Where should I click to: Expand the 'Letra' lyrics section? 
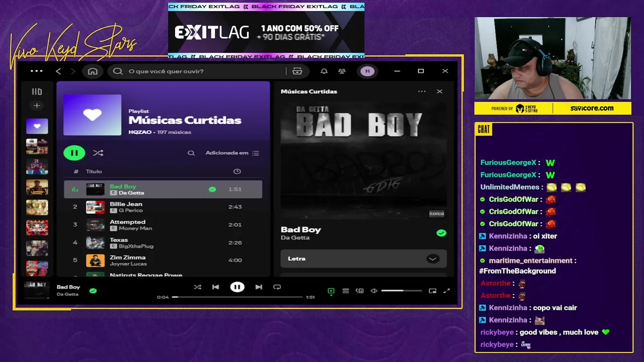click(363, 258)
